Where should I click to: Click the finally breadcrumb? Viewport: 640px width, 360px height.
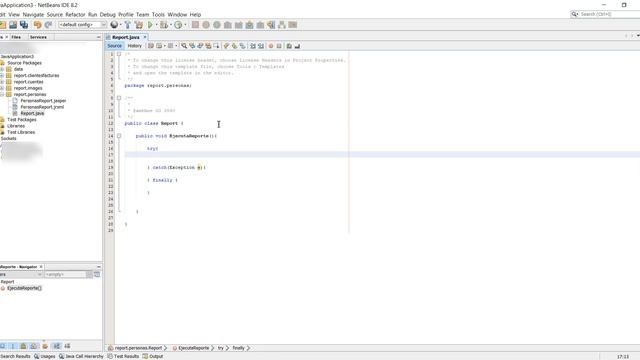(238, 348)
